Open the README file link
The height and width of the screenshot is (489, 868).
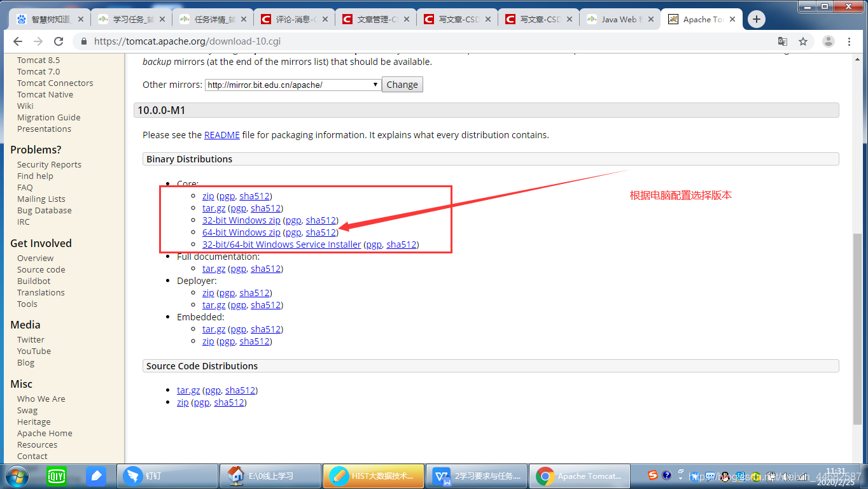click(x=221, y=135)
